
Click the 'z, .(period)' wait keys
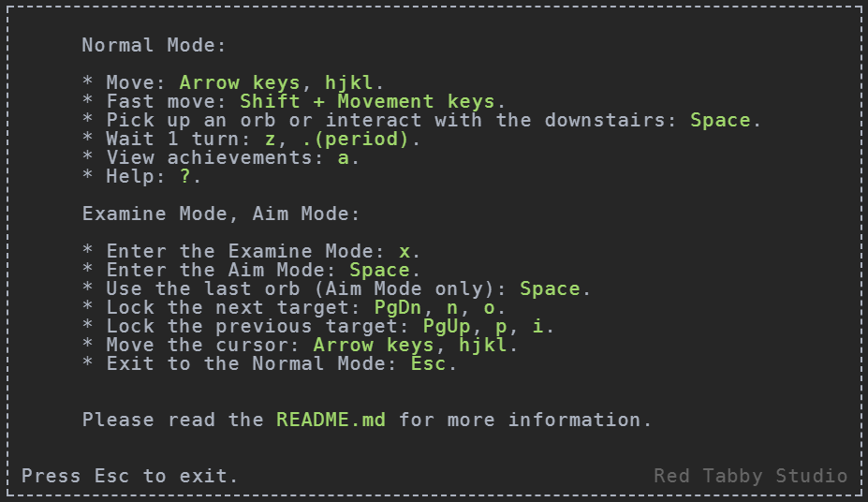coord(336,139)
